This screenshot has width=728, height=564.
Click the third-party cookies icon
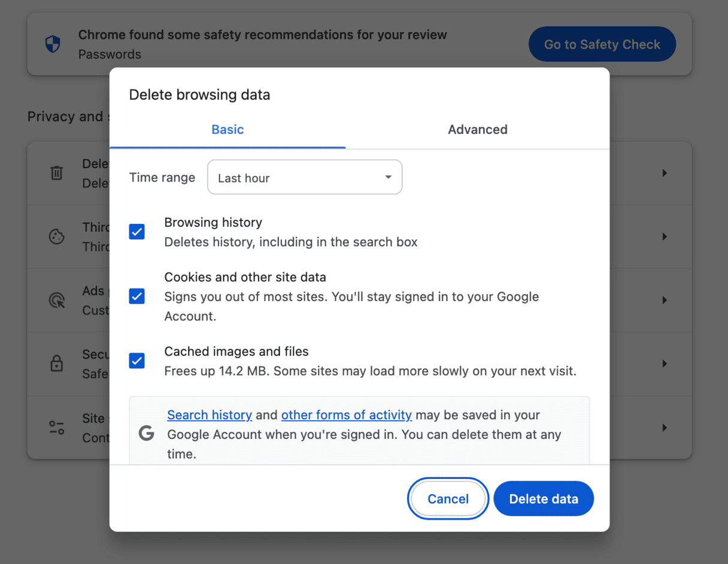[x=56, y=236]
